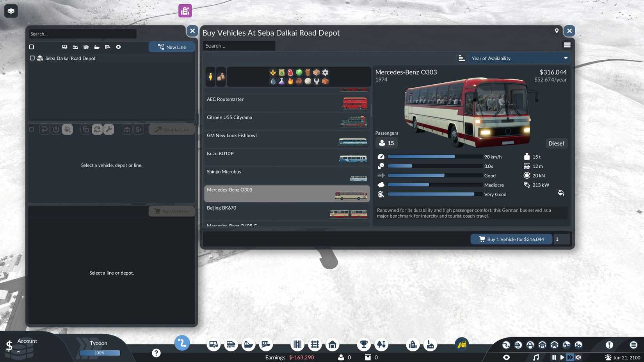This screenshot has width=644, height=362.
Task: Open the landscaping tree and shovel tool
Action: pos(381,344)
